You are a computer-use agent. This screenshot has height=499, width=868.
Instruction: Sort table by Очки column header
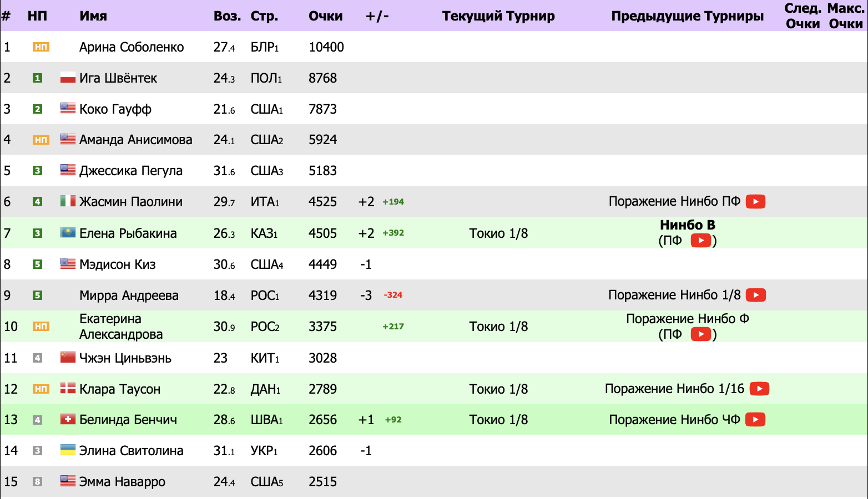pyautogui.click(x=325, y=16)
